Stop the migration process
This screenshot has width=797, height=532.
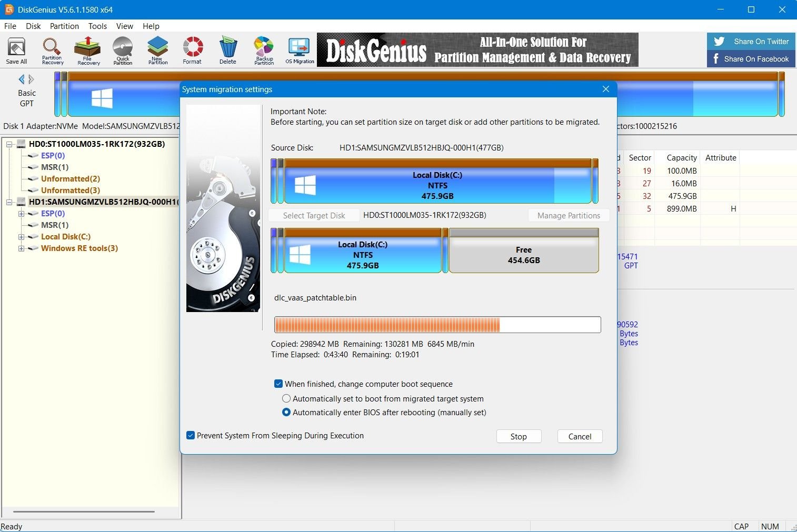(x=519, y=436)
